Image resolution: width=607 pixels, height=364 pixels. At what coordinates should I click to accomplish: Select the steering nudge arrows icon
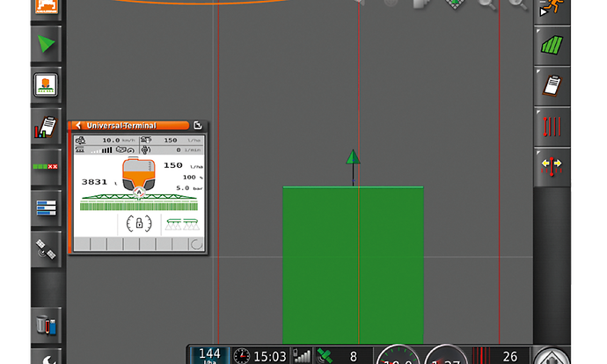click(x=552, y=165)
